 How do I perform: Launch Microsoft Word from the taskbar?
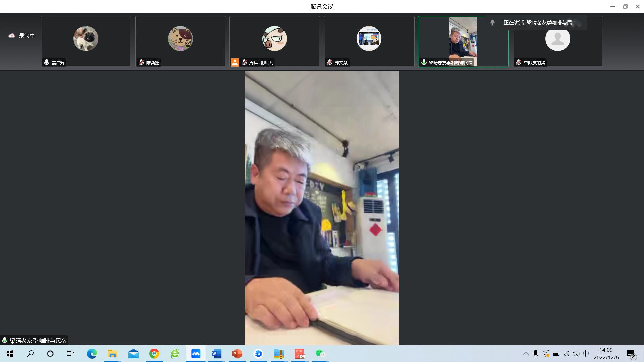216,354
